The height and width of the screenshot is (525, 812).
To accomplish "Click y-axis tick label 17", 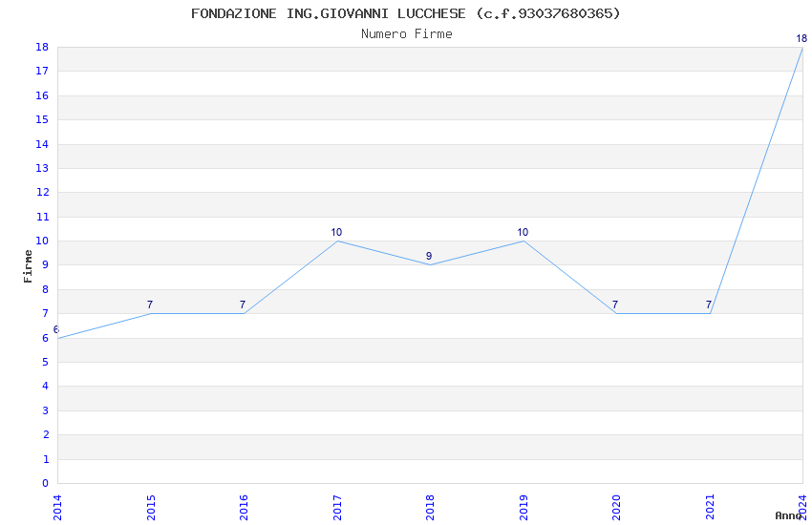I will (42, 71).
